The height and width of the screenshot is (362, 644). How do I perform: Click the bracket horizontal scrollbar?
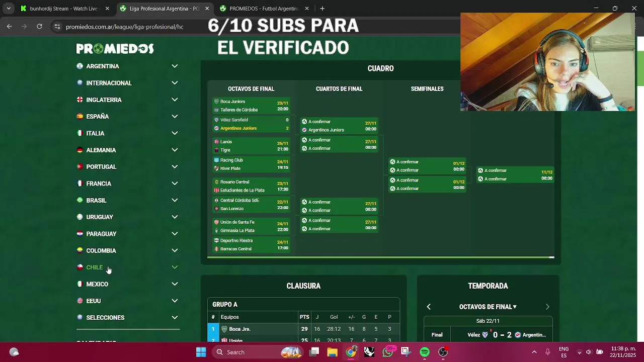(x=380, y=257)
